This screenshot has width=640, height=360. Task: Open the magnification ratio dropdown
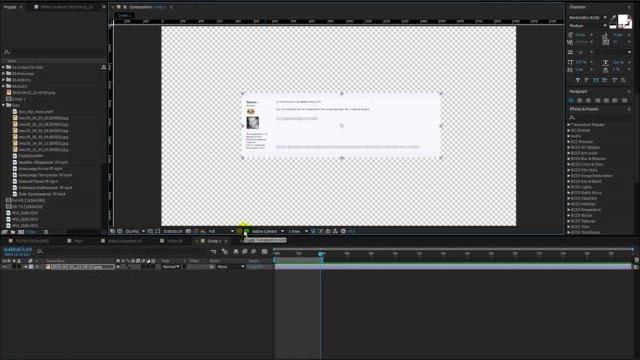tap(135, 231)
